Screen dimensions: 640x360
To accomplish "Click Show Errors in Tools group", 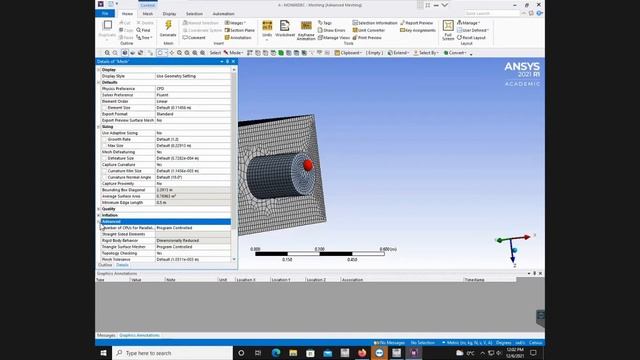I will [331, 30].
